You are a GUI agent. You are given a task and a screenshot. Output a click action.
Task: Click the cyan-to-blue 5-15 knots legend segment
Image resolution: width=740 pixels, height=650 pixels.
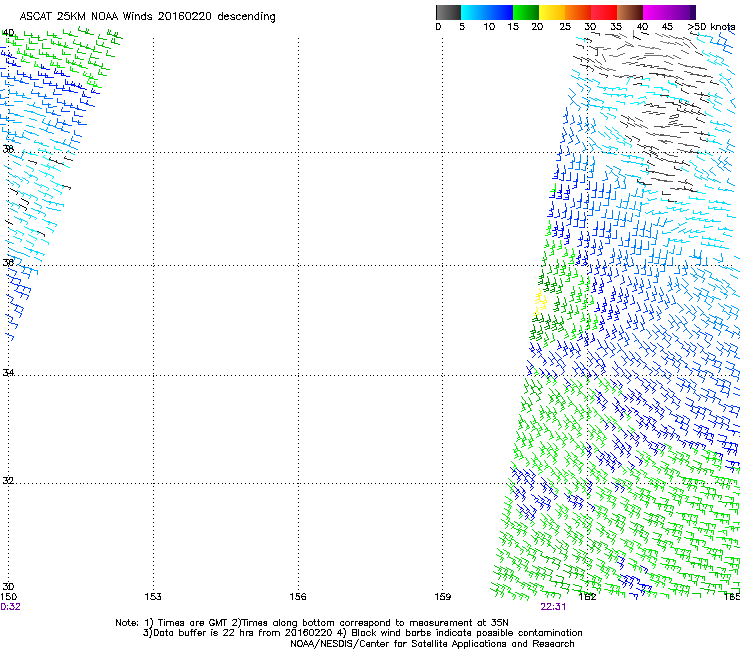pyautogui.click(x=487, y=12)
